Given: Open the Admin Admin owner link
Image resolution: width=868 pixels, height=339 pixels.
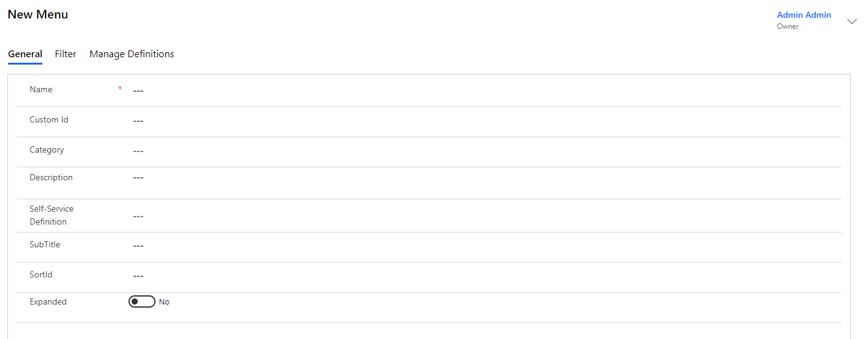Looking at the screenshot, I should (803, 15).
